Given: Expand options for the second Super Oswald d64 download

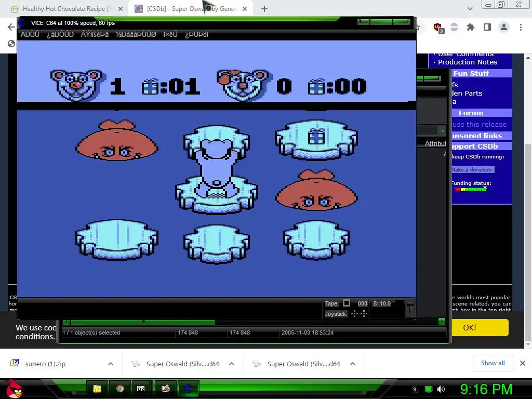Looking at the screenshot, I should (353, 364).
